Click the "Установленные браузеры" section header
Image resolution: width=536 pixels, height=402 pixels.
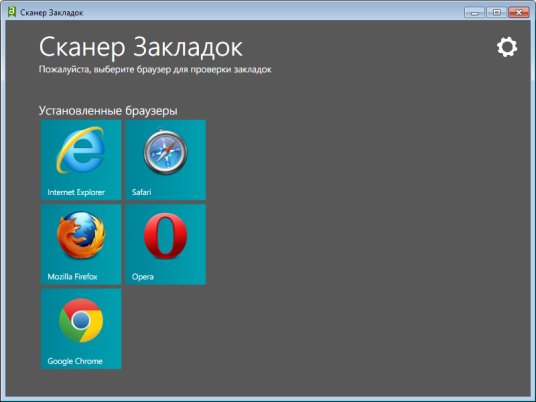click(x=108, y=111)
